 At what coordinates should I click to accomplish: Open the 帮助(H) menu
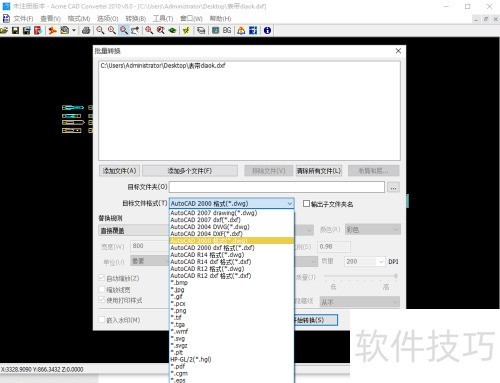coord(220,19)
